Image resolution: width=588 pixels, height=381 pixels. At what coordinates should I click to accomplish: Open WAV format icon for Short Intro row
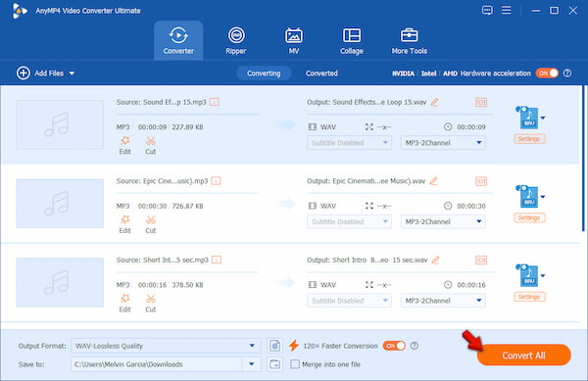click(528, 276)
